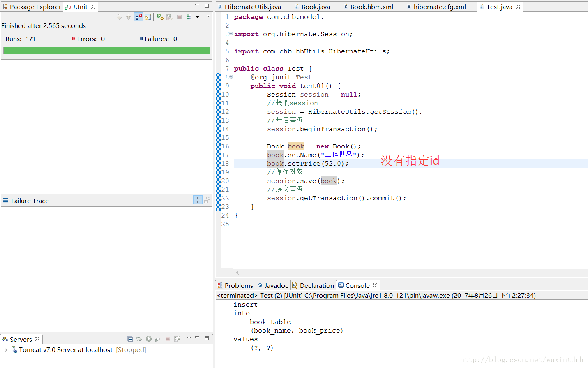Open the hibernate.cfg.xml editor tab

[x=440, y=7]
